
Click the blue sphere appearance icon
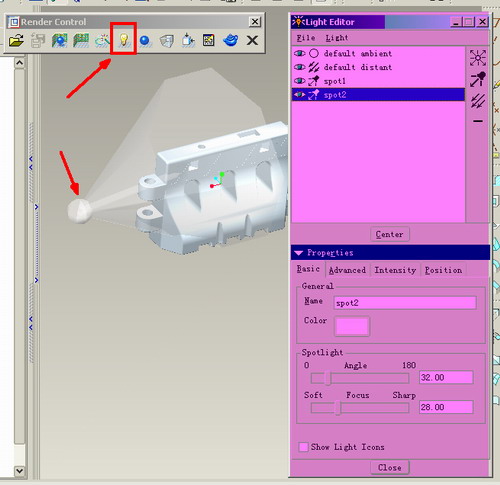coord(145,40)
